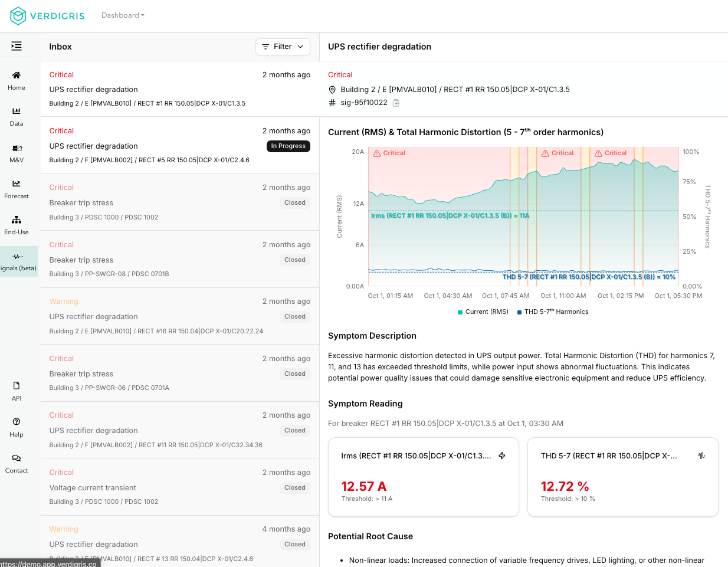Screen dimensions: 728x567
Task: Open Breaker trip stress PDSC 0701B alert
Action: [180, 260]
